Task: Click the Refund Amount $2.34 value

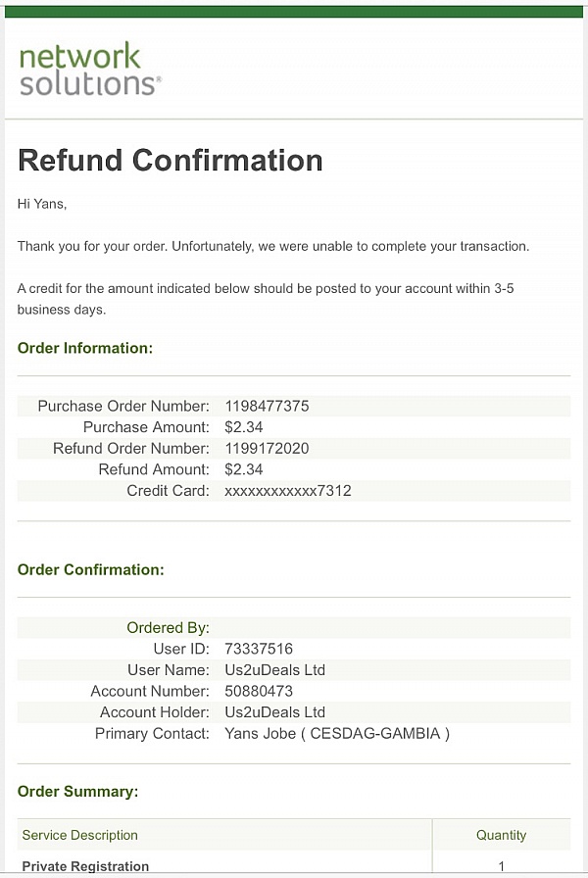Action: [x=244, y=469]
